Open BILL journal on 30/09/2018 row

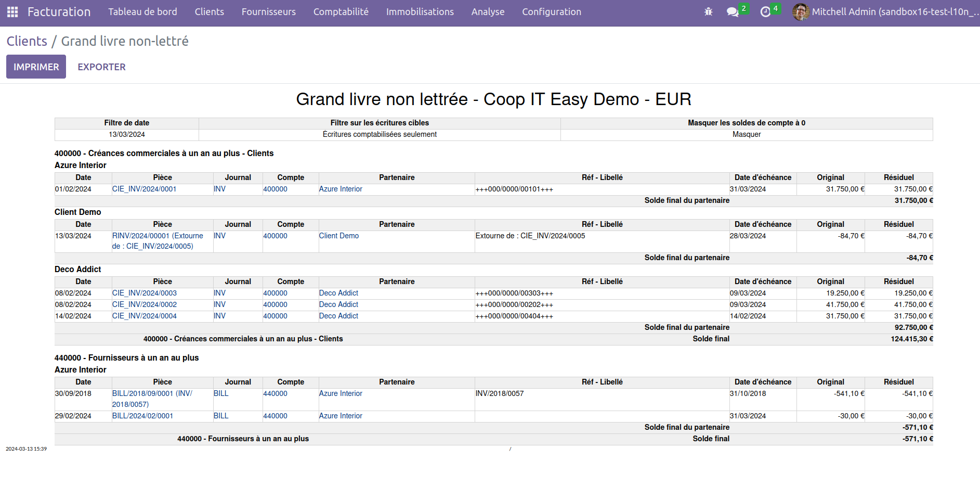221,393
